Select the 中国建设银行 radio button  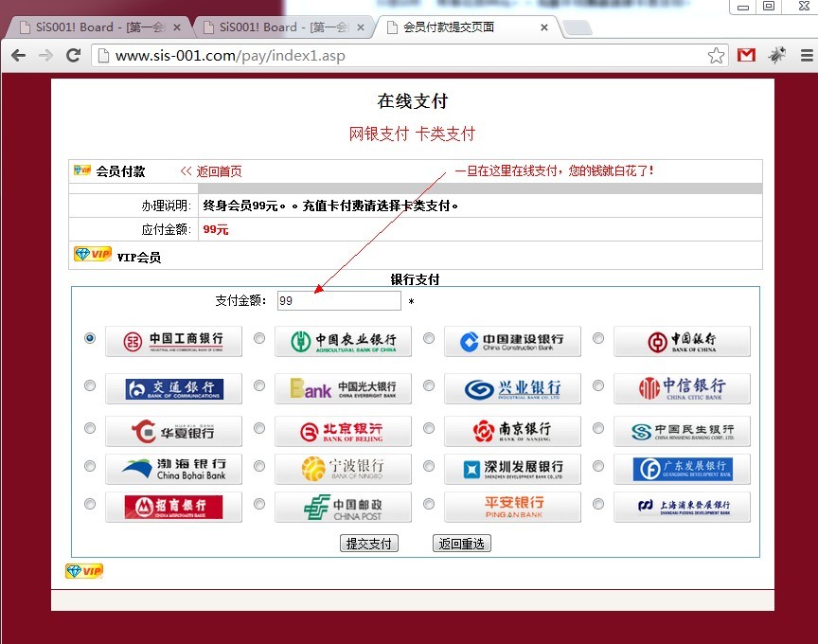[429, 338]
